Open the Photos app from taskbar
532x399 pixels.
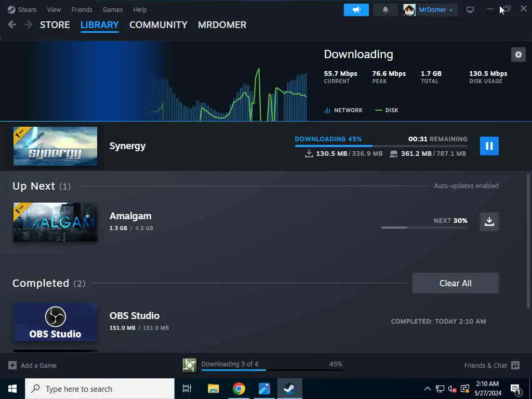[264, 389]
